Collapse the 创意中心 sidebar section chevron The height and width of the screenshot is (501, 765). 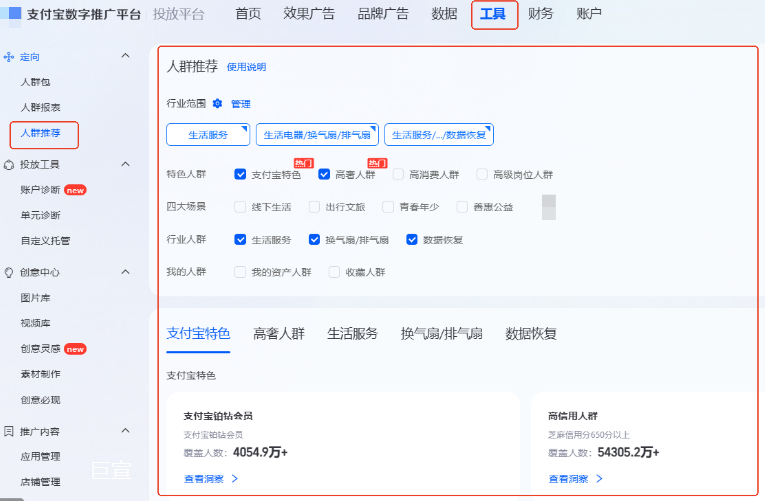tap(125, 272)
